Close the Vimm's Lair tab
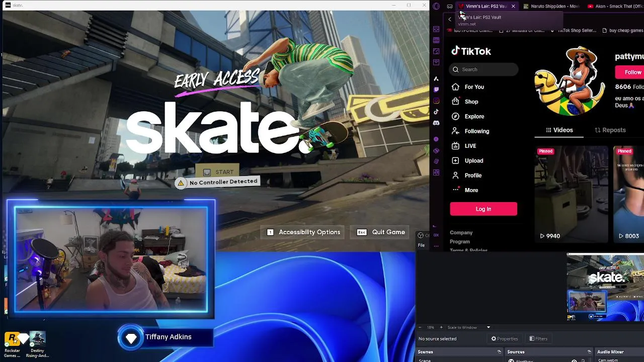The width and height of the screenshot is (644, 362). 513,6
